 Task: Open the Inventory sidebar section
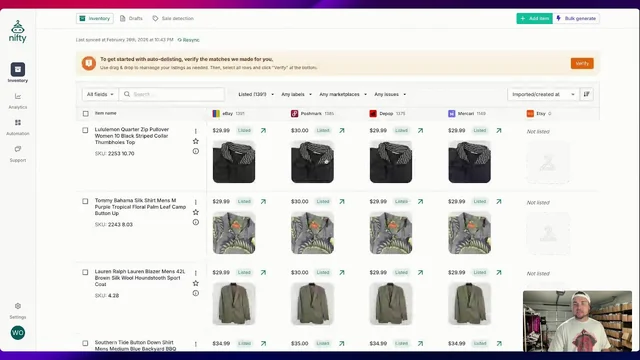coord(18,73)
